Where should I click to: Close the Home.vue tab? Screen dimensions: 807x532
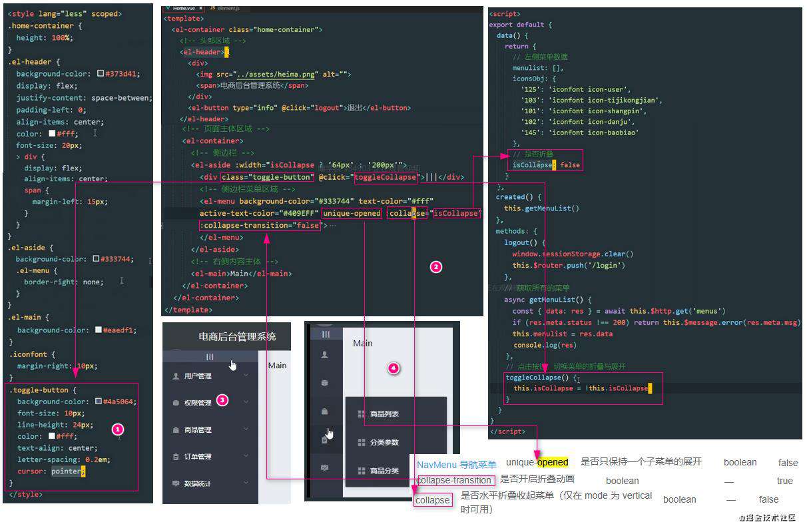200,7
